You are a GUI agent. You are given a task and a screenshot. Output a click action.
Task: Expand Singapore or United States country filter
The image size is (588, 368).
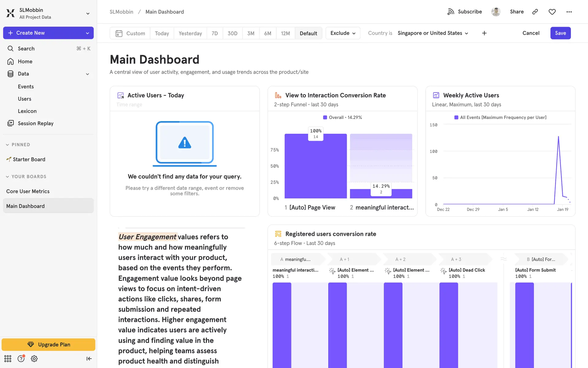[x=433, y=33]
